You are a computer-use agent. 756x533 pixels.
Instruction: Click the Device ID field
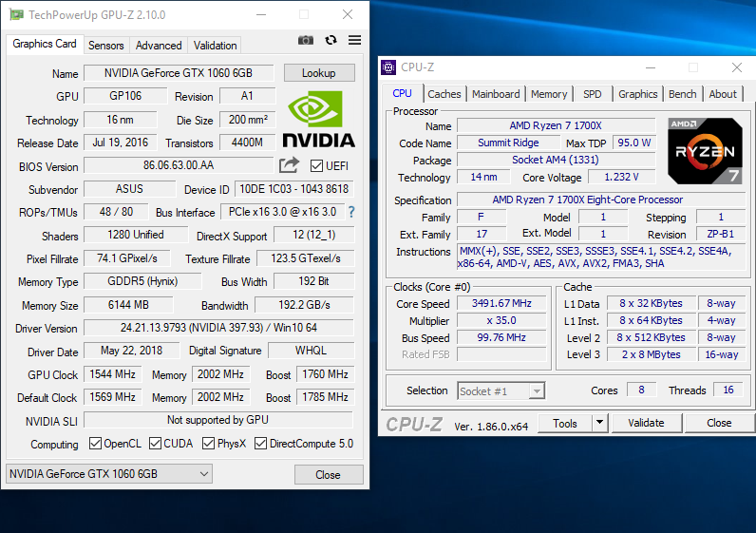tap(294, 189)
